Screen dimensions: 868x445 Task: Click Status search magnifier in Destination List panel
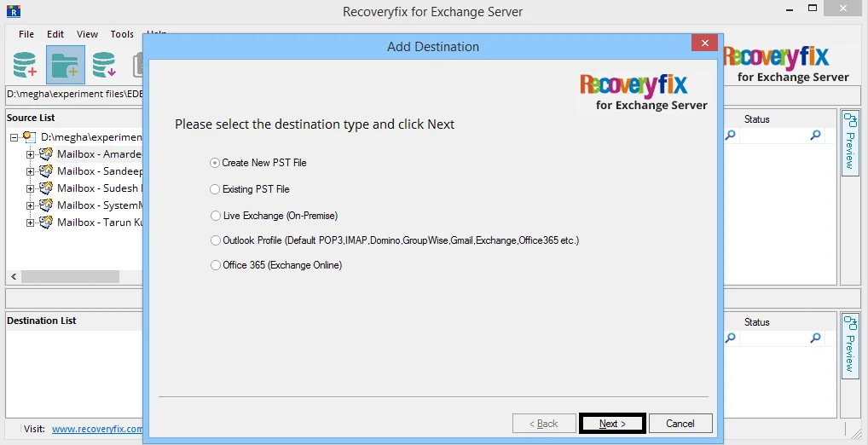coord(815,338)
